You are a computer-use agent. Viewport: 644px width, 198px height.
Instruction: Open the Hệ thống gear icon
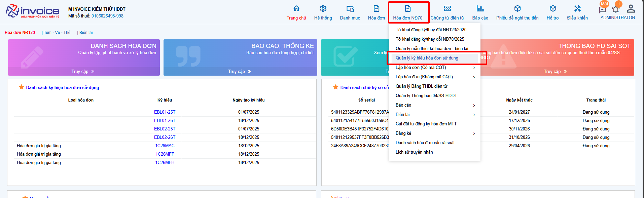(x=323, y=9)
